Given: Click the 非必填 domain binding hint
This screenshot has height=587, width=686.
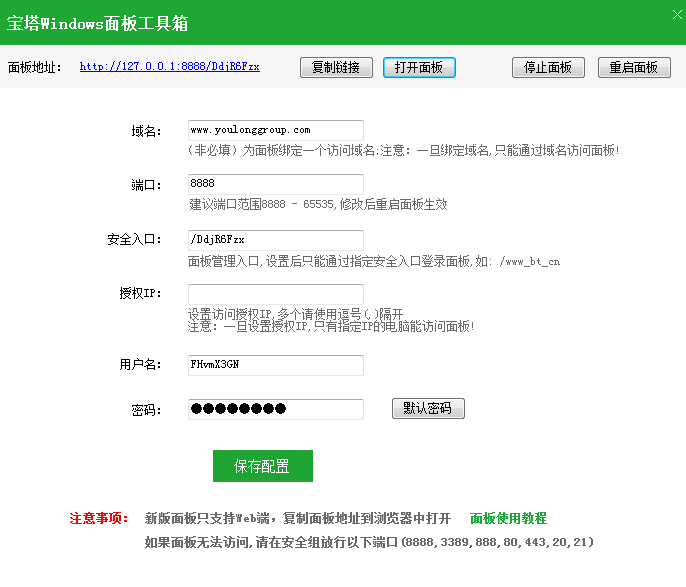Looking at the screenshot, I should tap(403, 150).
